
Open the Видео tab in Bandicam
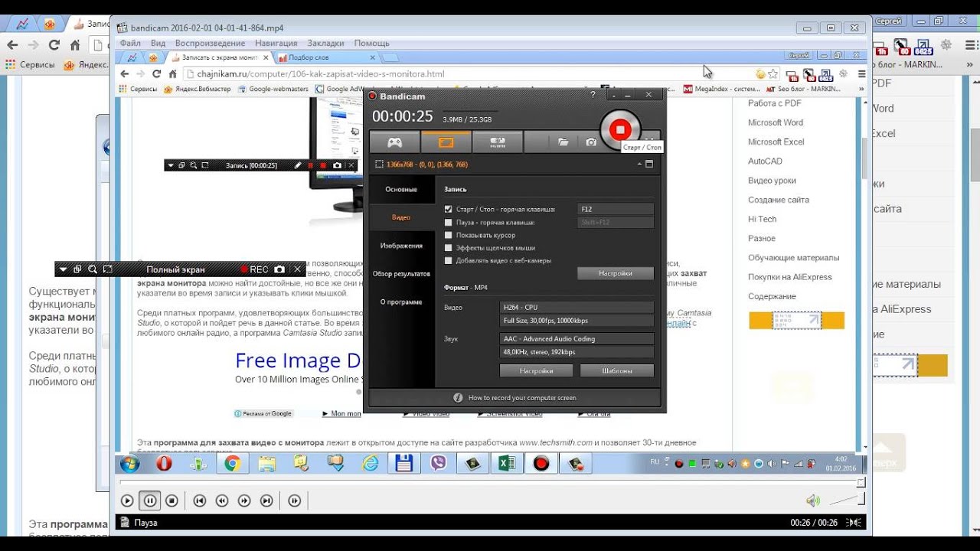401,217
